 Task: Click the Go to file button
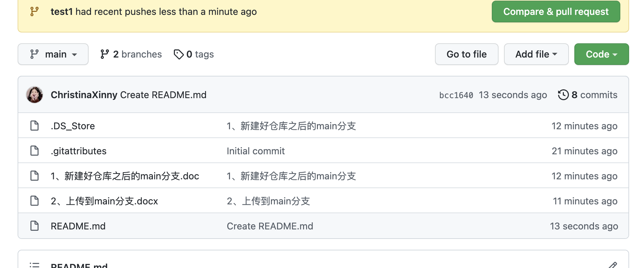tap(466, 54)
